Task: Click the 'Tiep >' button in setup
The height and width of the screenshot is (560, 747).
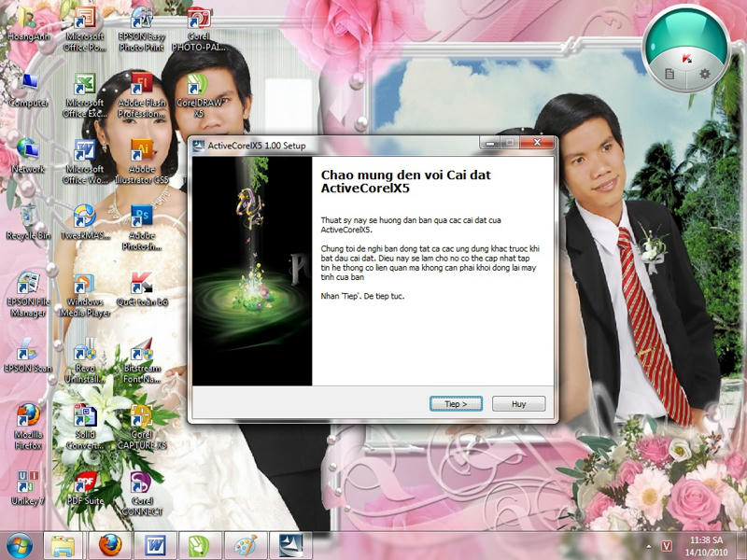Action: coord(456,404)
